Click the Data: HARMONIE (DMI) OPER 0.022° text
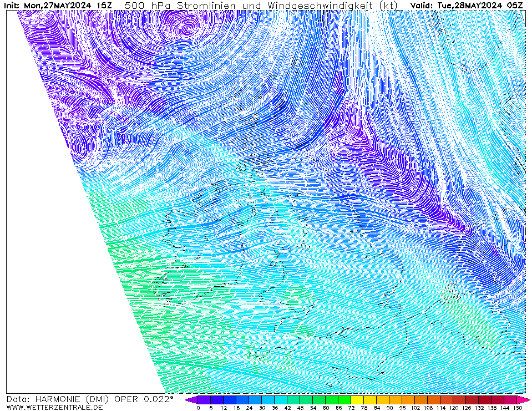Viewport: 532px width, 411px height. [90, 399]
